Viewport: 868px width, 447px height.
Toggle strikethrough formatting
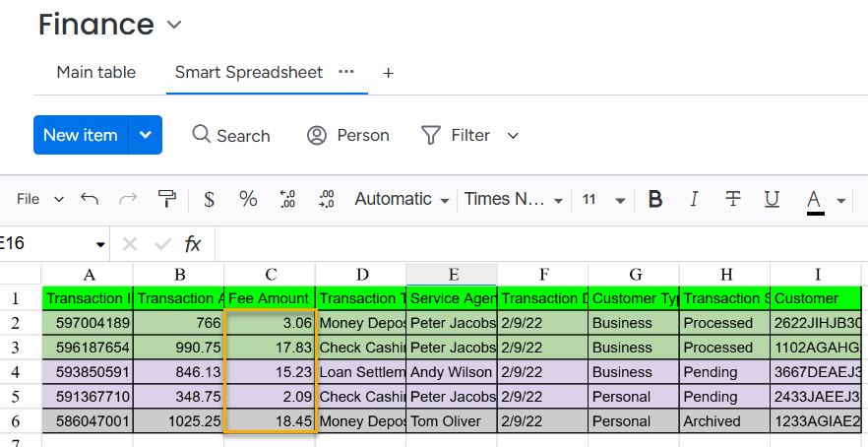tap(733, 199)
